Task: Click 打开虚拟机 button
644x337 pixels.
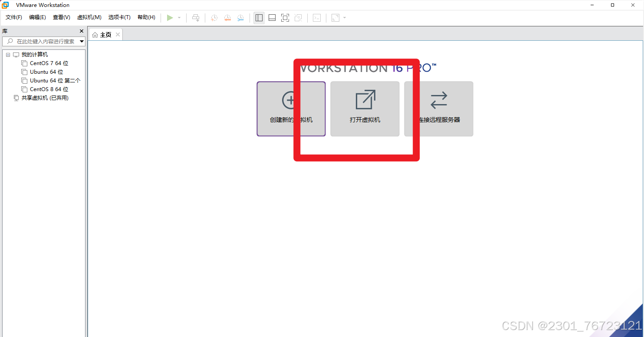Action: point(365,109)
